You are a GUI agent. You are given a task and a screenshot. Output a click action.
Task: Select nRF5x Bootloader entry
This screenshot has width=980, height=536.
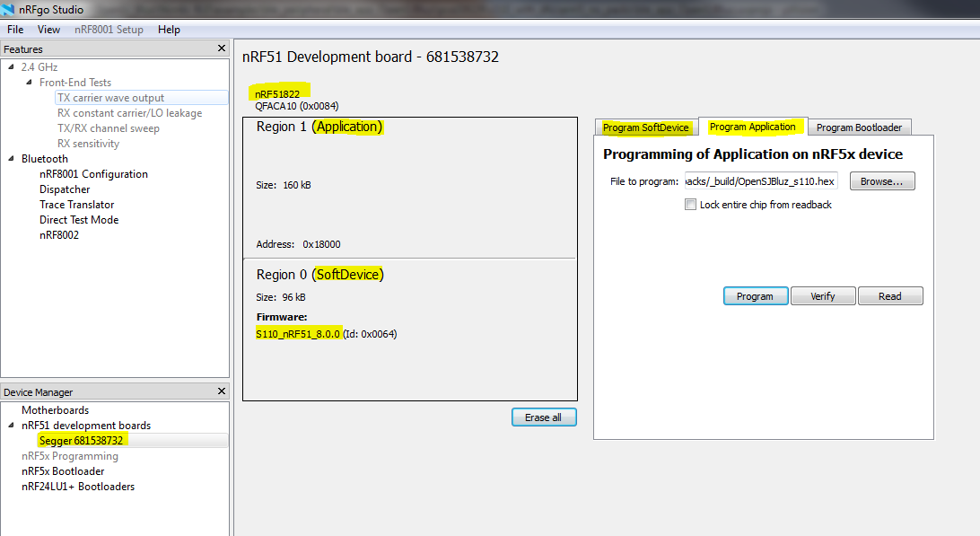click(63, 471)
